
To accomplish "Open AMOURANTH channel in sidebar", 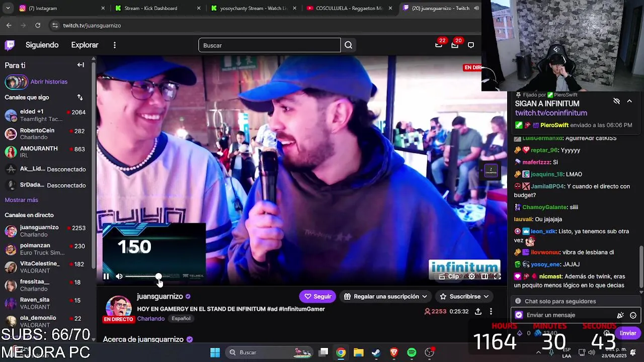I will (x=45, y=152).
